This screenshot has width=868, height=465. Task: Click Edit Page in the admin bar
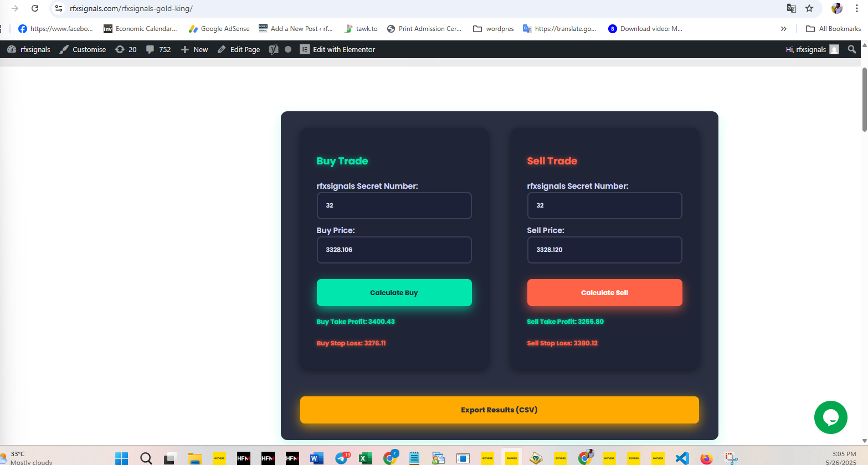[239, 49]
